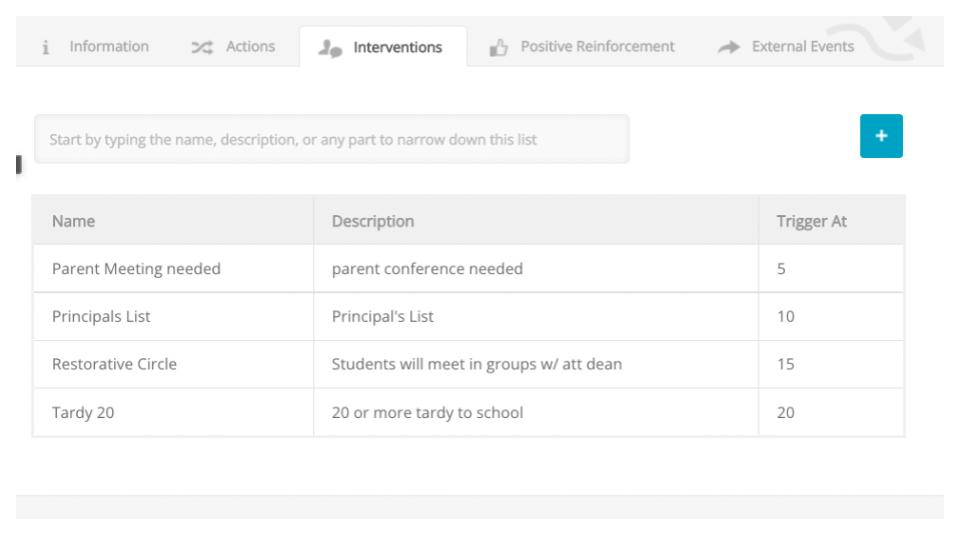Focus the search filter text field

(x=331, y=139)
